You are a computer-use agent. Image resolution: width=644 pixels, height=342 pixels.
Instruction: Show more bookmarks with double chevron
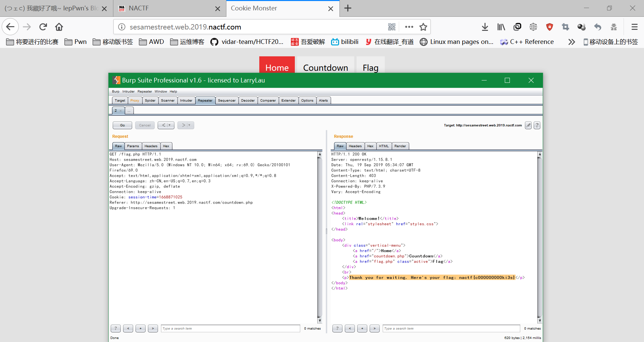(572, 42)
